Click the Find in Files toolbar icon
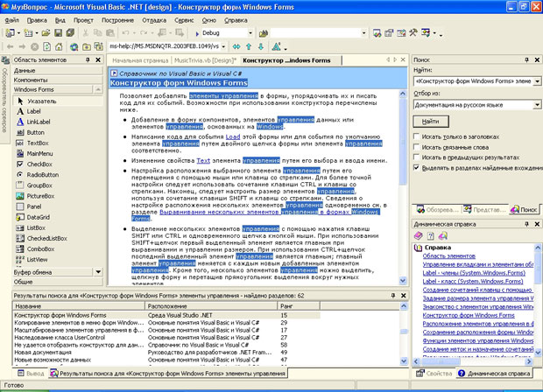The image size is (543, 392). tap(264, 33)
